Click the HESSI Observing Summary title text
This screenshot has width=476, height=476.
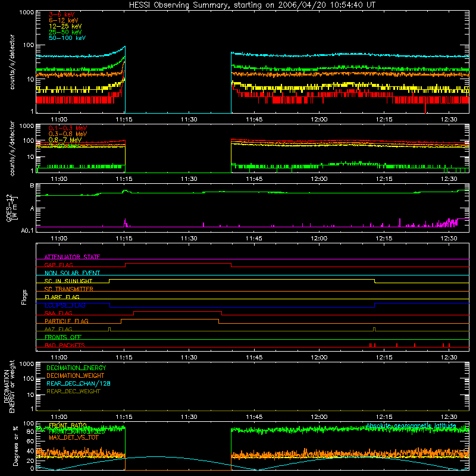tap(252, 5)
